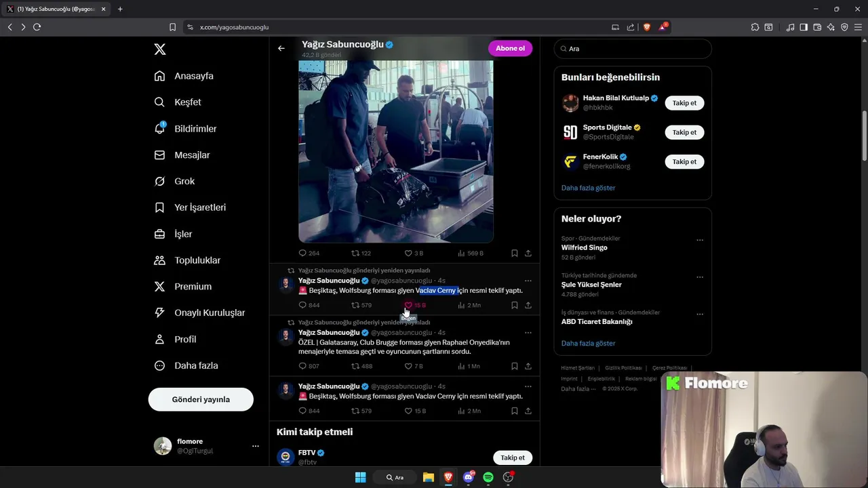Follow FBTV account

[513, 457]
